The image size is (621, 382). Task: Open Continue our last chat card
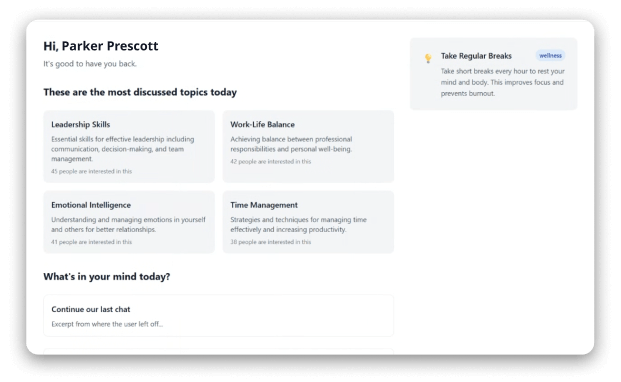pos(219,315)
